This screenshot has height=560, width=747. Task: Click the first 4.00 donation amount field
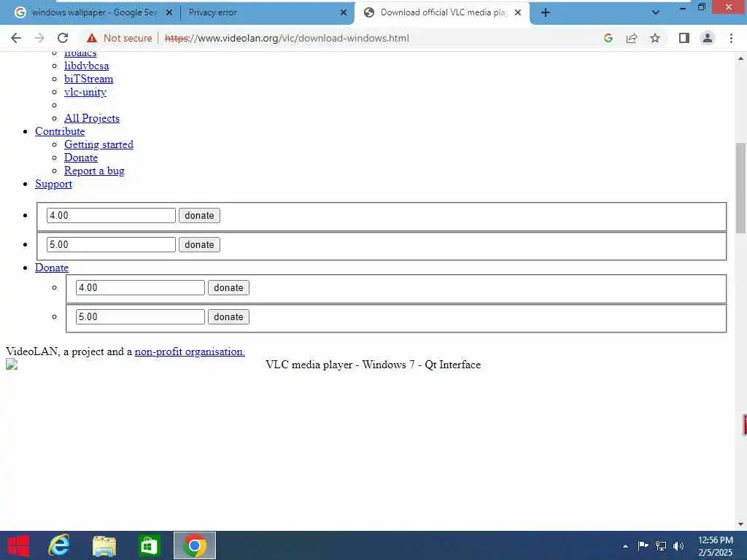pyautogui.click(x=111, y=215)
